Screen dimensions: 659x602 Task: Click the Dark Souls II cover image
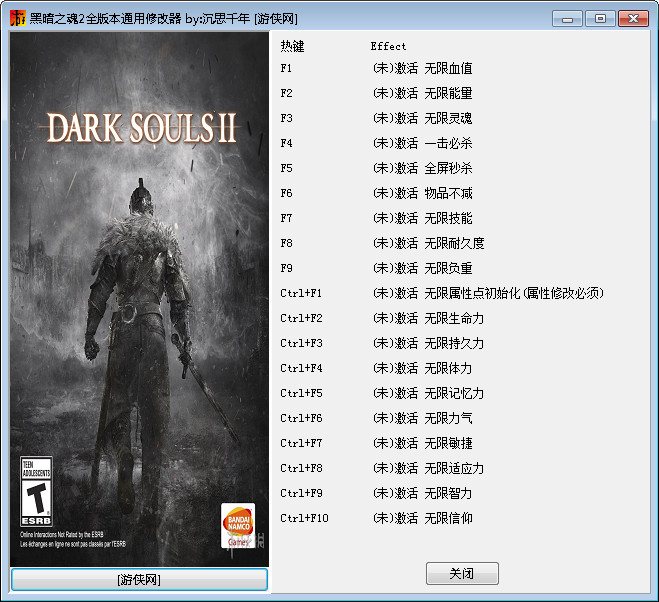click(139, 299)
